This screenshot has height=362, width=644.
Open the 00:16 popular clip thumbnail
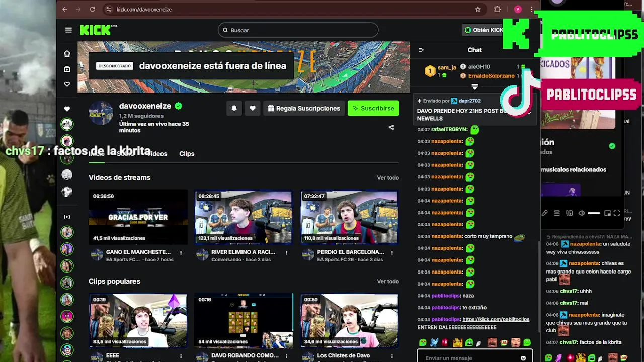click(244, 321)
